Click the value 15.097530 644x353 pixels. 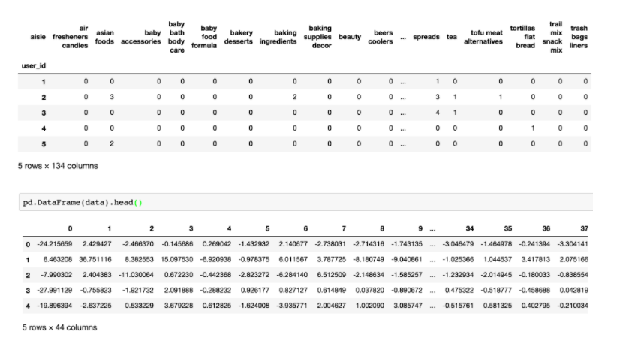pos(177,260)
